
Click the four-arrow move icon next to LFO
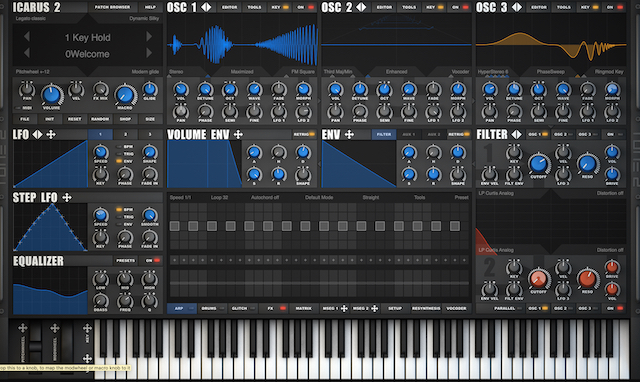(x=51, y=134)
